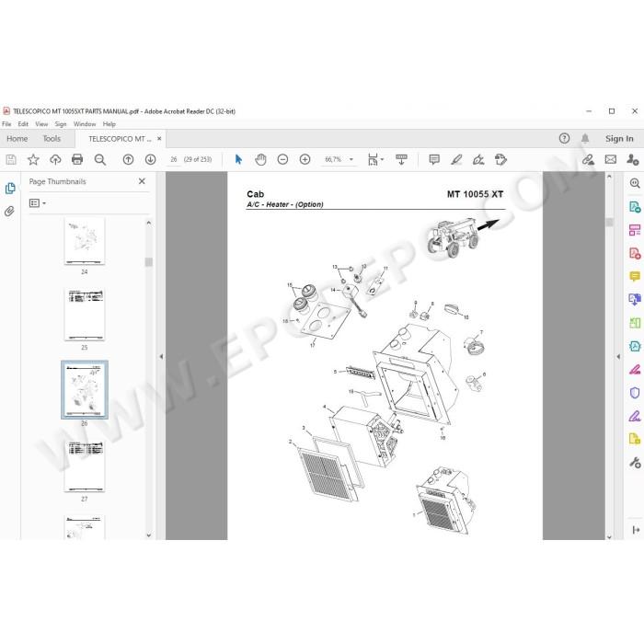Viewport: 644px width, 644px height.
Task: Collapse the left navigation pane
Action: coord(161,357)
